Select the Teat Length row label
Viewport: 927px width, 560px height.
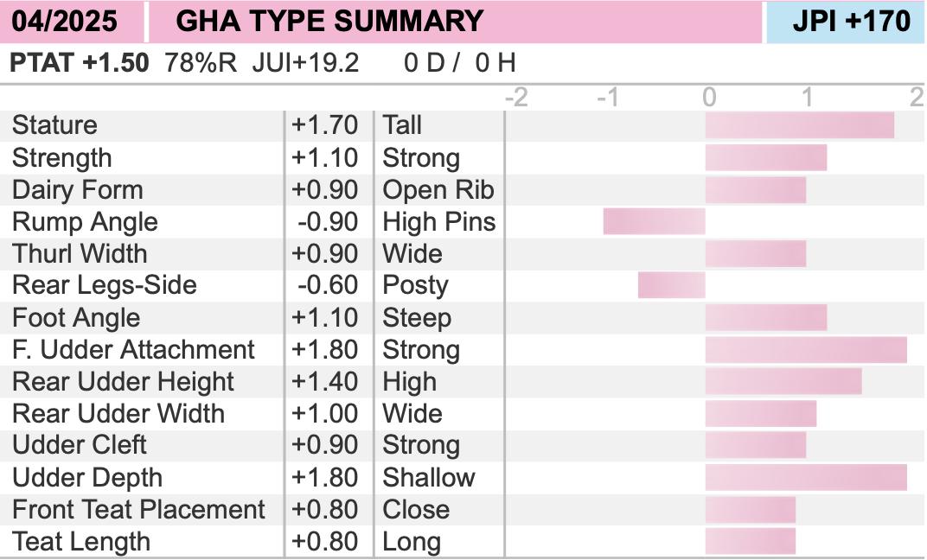coord(81,542)
